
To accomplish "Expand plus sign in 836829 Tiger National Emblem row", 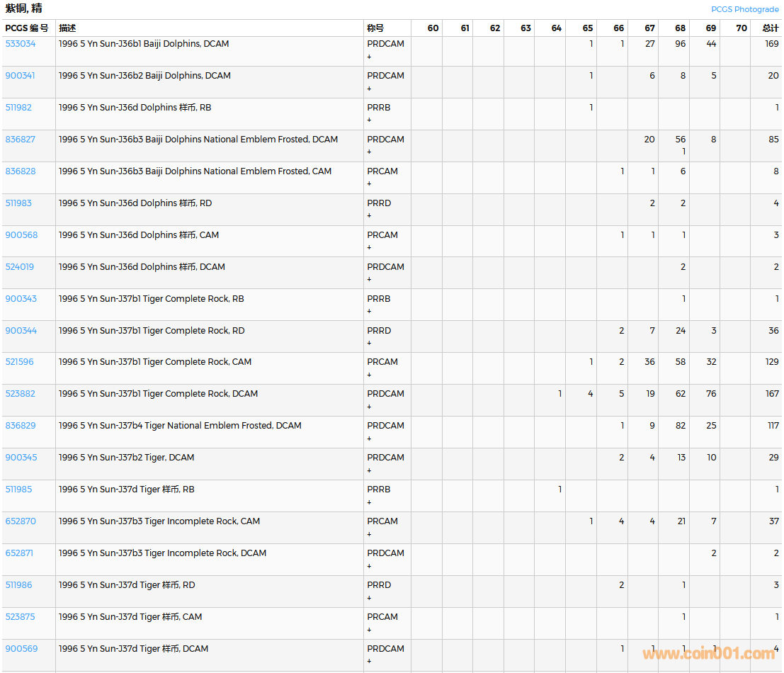I will point(369,439).
